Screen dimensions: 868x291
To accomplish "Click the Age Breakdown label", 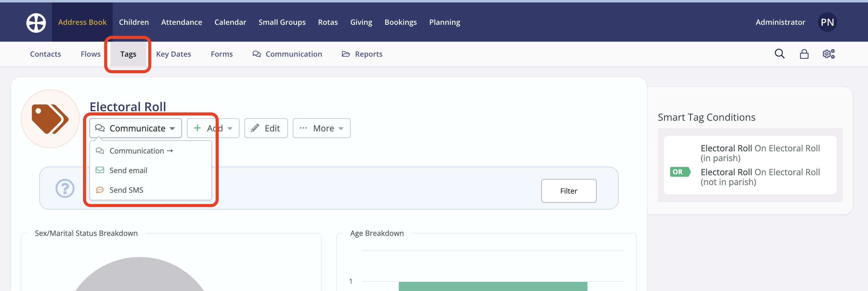I will pyautogui.click(x=377, y=233).
